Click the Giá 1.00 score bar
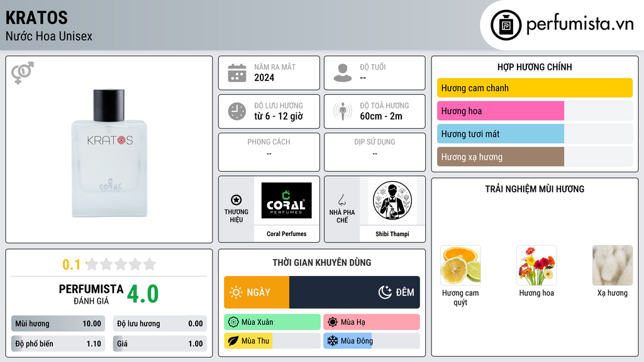Viewport: 644px width, 362px height. (160, 344)
